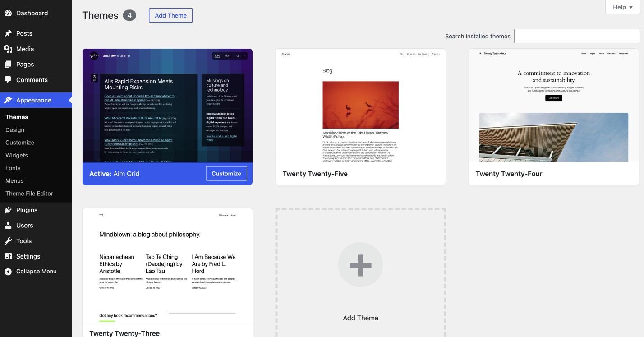This screenshot has height=337, width=644.
Task: Focus the Search installed themes field
Action: pos(577,36)
